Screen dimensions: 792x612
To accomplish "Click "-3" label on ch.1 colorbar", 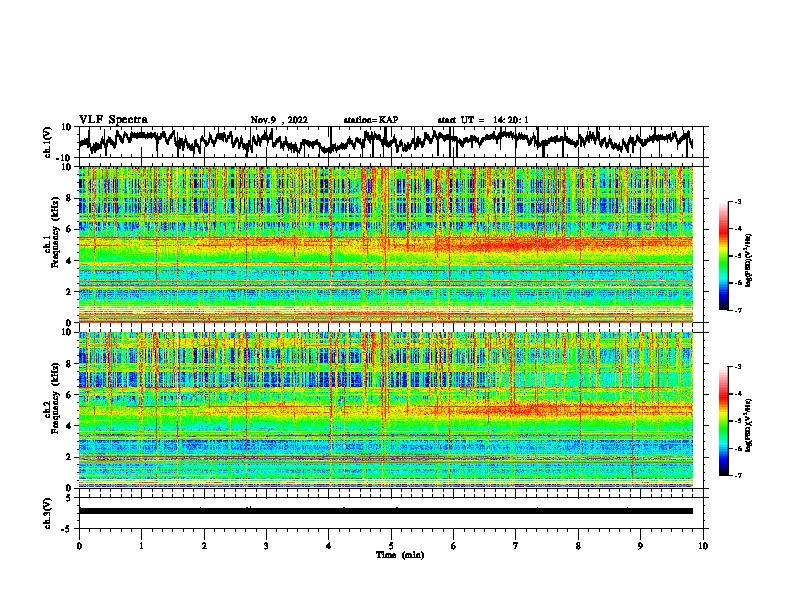I will [x=737, y=201].
